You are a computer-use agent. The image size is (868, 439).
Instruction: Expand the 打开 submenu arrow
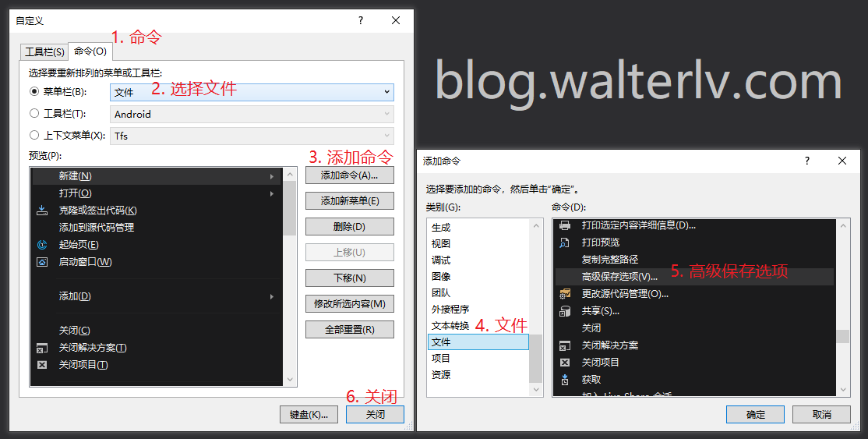[x=272, y=193]
